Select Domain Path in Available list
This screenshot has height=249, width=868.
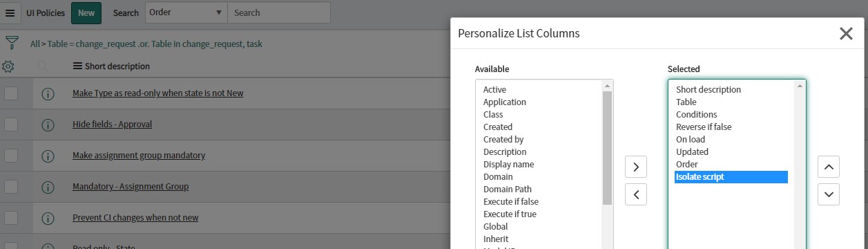pos(507,189)
